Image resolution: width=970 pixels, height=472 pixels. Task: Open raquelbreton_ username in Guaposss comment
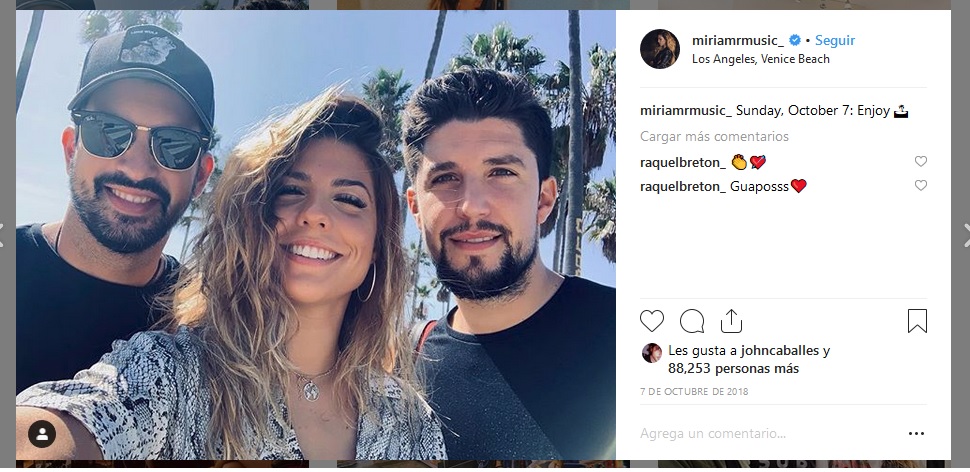pos(683,186)
